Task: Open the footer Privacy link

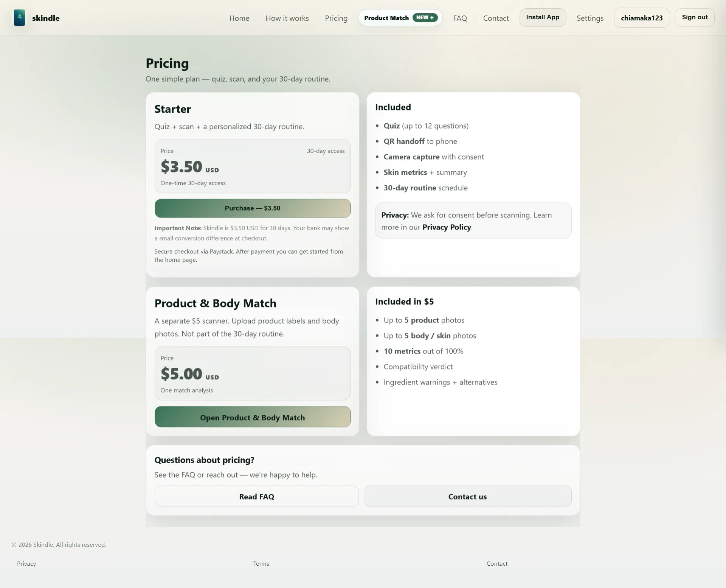Action: (x=26, y=564)
